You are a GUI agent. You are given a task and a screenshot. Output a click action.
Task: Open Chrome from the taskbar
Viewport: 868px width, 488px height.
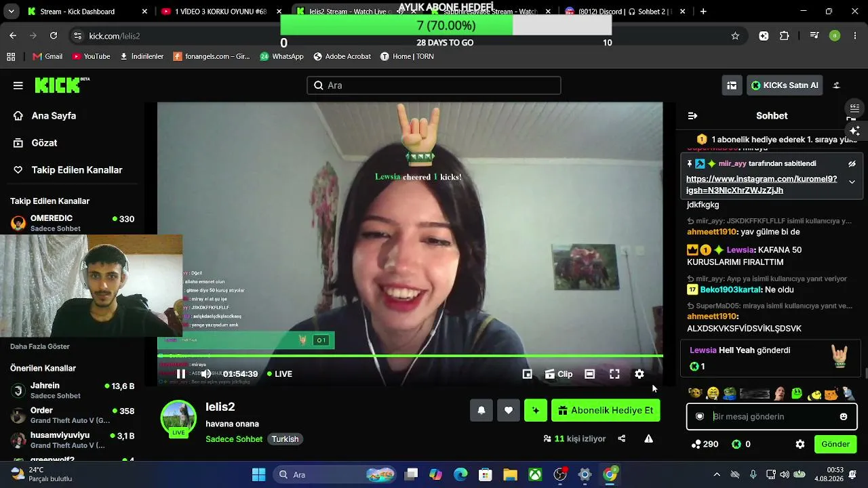point(610,474)
